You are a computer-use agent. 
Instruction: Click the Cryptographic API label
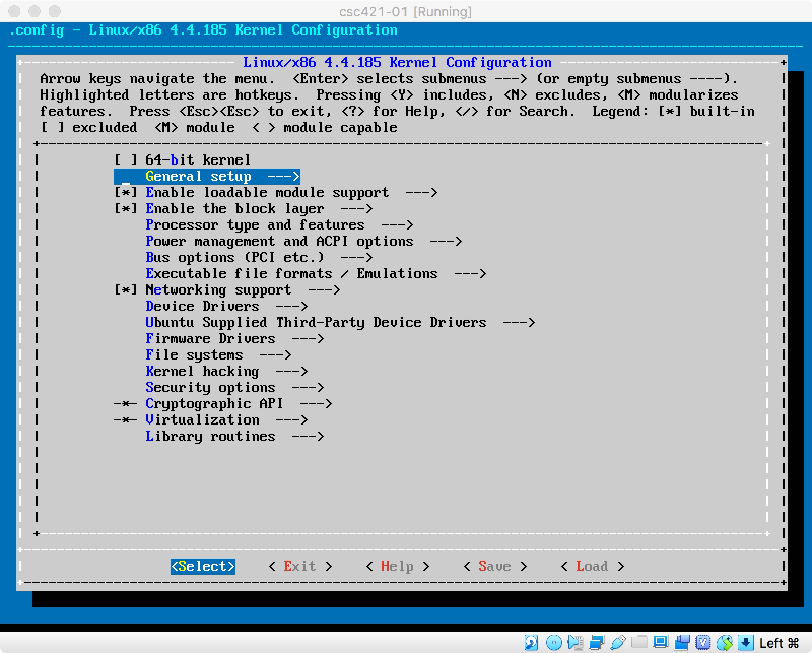click(x=214, y=404)
